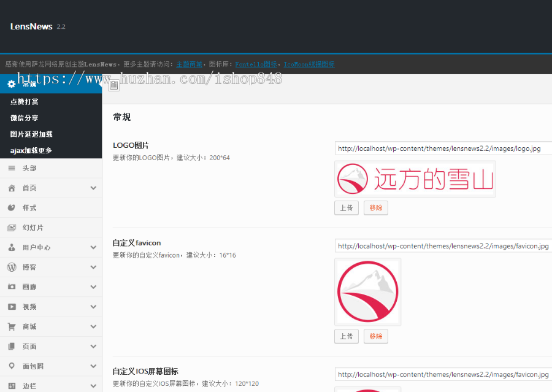
Task: Expand the 首页 section chevron
Action: click(93, 188)
